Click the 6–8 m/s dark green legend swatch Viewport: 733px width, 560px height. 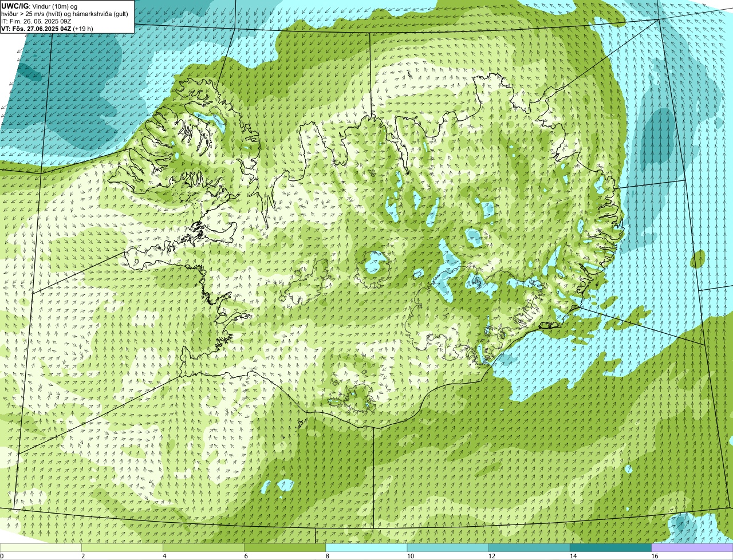(x=285, y=548)
